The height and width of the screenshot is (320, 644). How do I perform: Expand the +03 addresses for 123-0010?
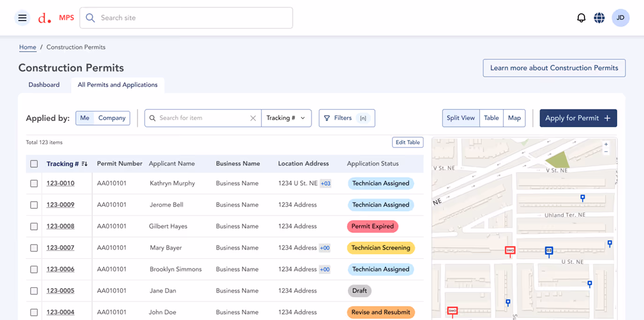(x=325, y=183)
